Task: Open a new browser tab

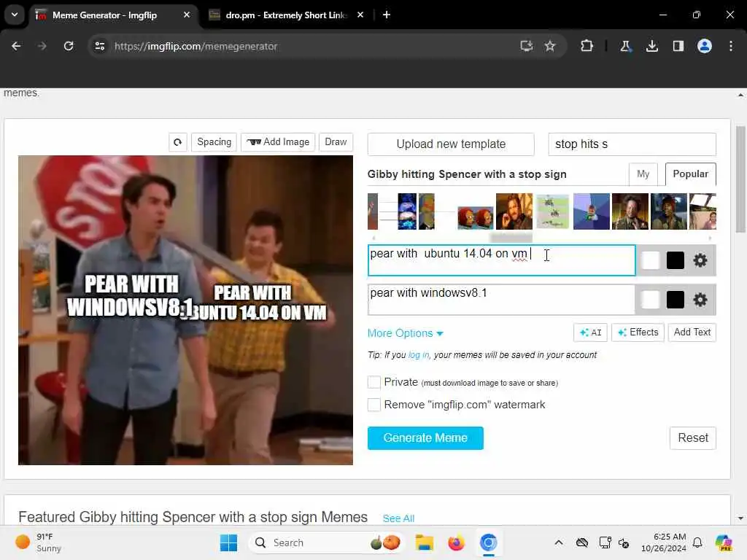Action: point(387,15)
